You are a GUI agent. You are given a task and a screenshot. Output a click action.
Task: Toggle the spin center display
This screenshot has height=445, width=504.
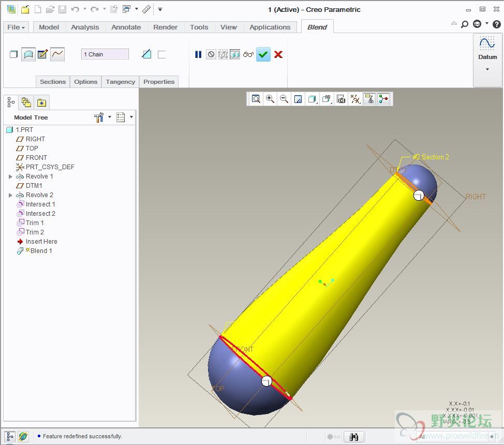[x=383, y=99]
